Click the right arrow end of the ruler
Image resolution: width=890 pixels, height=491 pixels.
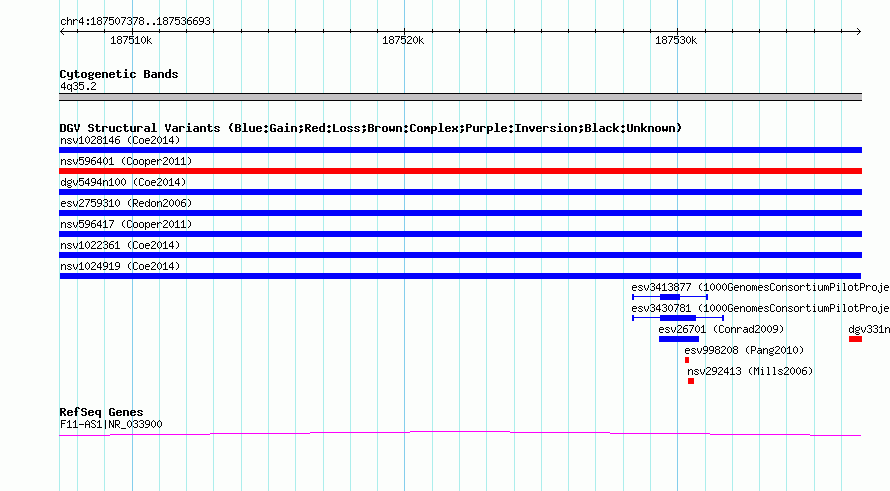(x=858, y=32)
